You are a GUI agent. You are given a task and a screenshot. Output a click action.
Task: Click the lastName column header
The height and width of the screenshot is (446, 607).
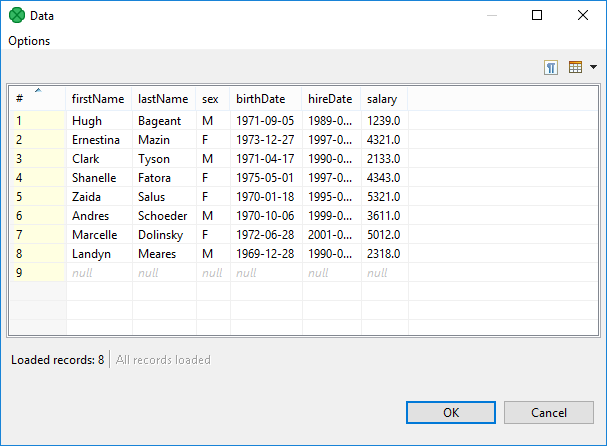tap(163, 99)
